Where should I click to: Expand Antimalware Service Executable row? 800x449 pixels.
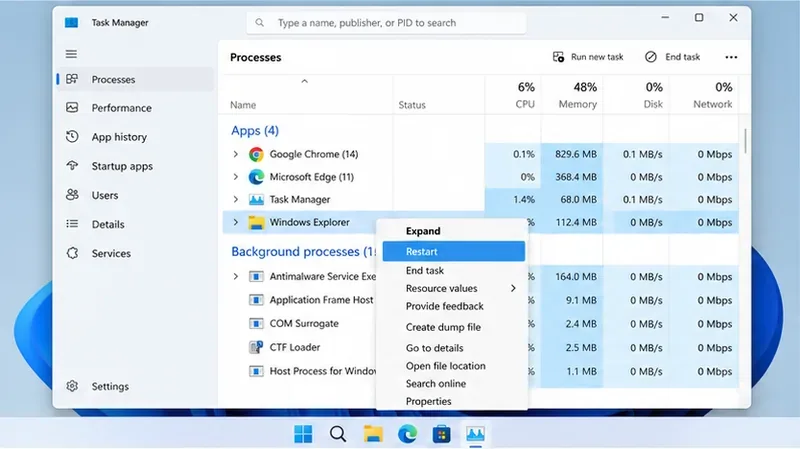(236, 277)
